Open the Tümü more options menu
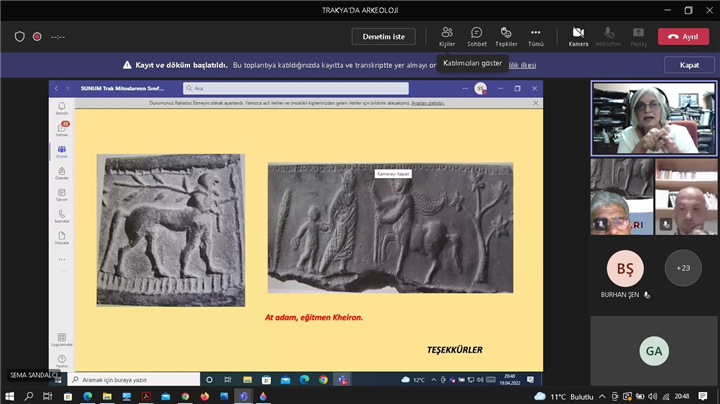This screenshot has height=404, width=720. click(535, 37)
